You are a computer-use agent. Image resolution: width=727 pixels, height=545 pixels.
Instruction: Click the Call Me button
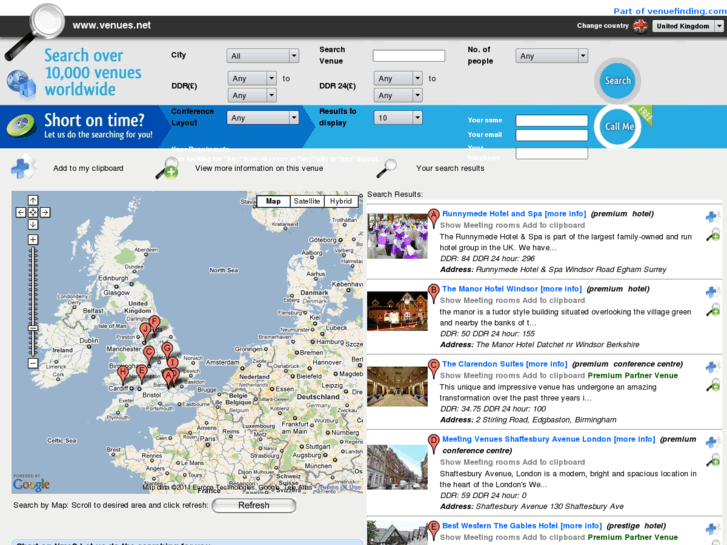[x=619, y=126]
